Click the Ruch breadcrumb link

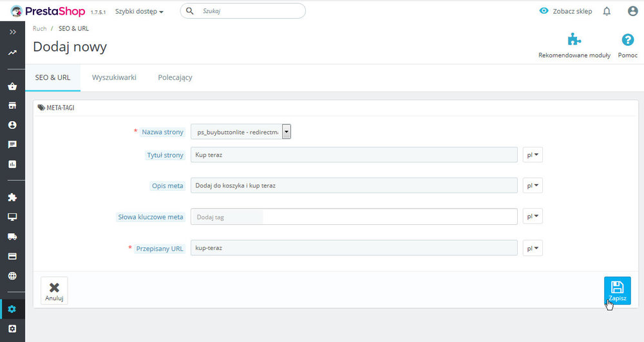click(x=40, y=28)
